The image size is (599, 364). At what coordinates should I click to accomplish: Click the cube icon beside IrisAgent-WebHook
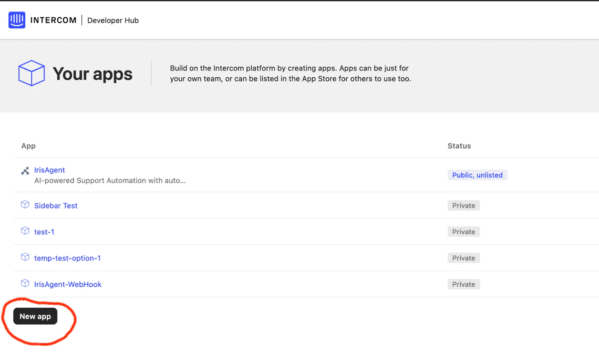tap(25, 284)
